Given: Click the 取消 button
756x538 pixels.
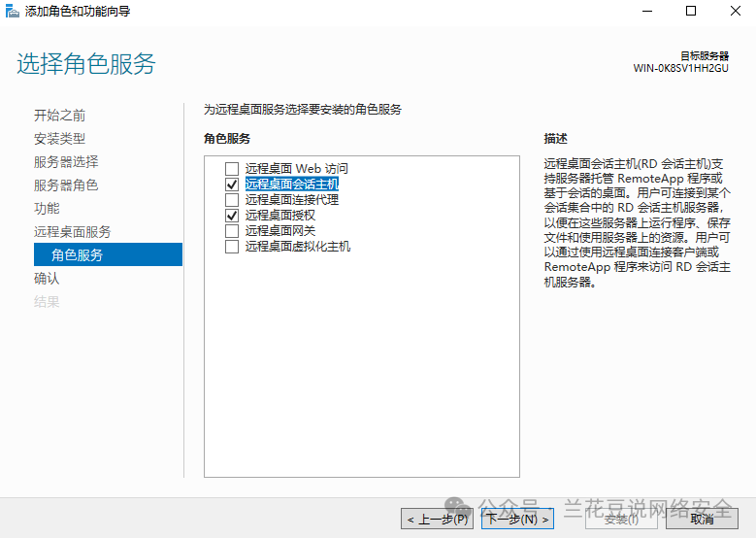Looking at the screenshot, I should coord(703,519).
